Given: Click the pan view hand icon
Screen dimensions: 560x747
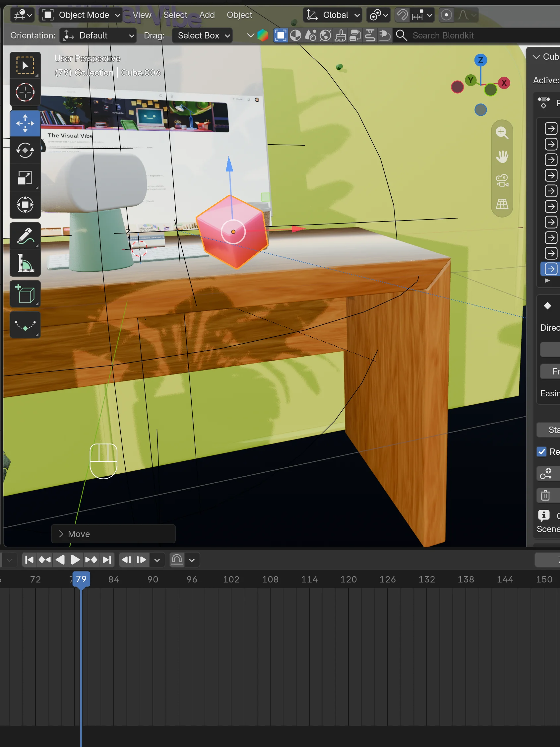Looking at the screenshot, I should (502, 157).
